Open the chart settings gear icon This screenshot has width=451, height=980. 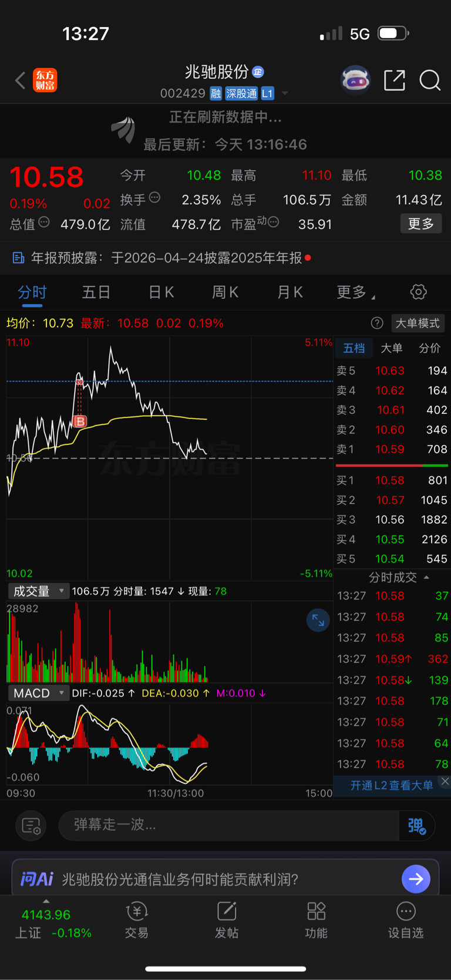click(x=418, y=292)
